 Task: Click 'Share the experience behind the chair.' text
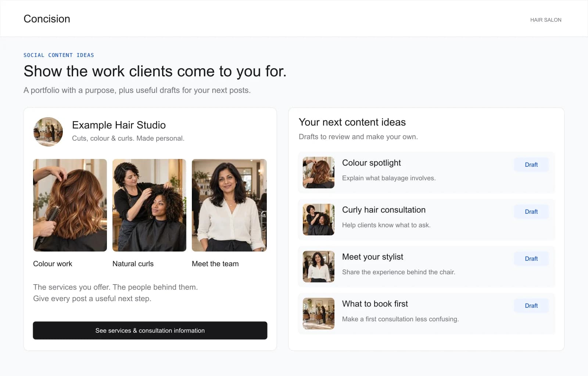tap(399, 272)
